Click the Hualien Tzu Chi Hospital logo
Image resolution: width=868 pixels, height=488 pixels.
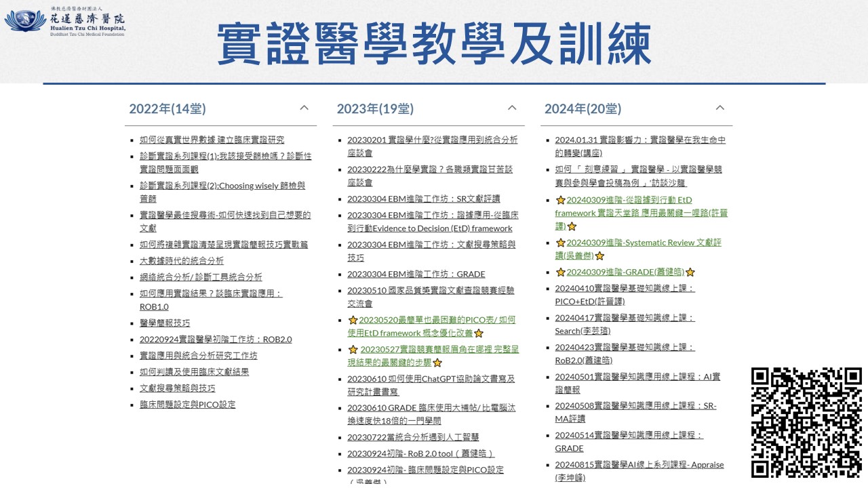coord(64,20)
